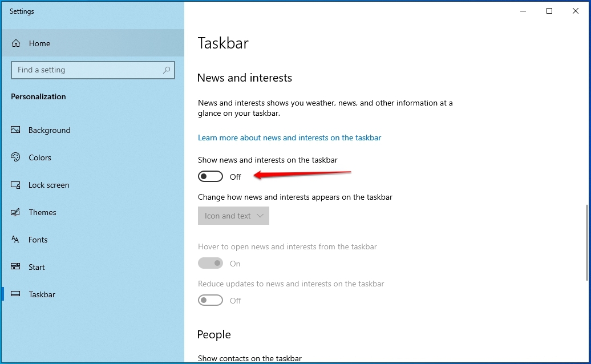The height and width of the screenshot is (364, 591).
Task: Click the Colors palette icon
Action: 15,157
